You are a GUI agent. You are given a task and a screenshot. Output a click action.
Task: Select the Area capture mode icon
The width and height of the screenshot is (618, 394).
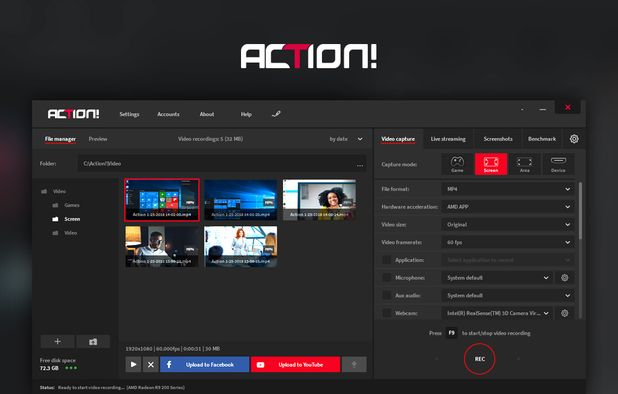[525, 164]
